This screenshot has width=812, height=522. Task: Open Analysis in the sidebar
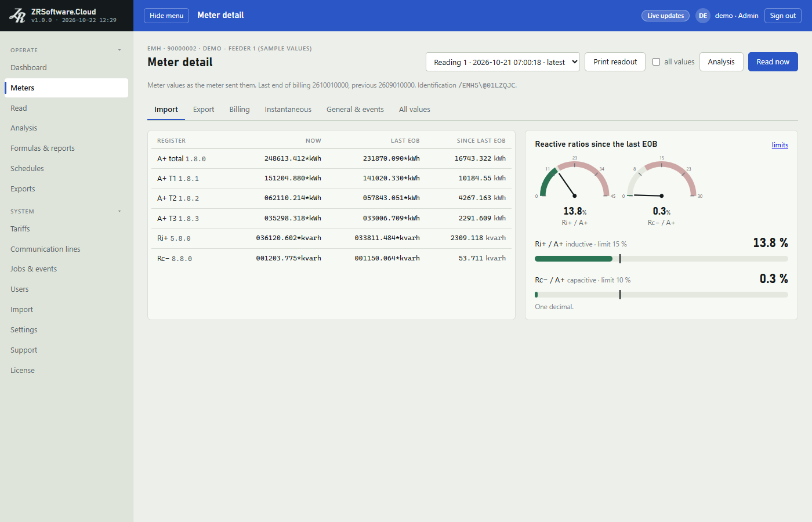tap(66, 128)
